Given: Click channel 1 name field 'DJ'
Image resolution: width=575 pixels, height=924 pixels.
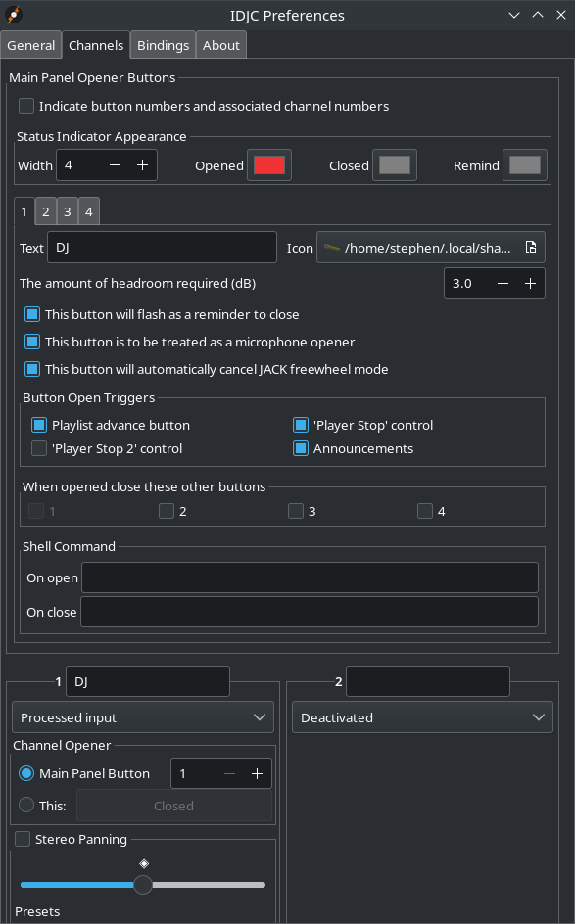Looking at the screenshot, I should coord(148,681).
